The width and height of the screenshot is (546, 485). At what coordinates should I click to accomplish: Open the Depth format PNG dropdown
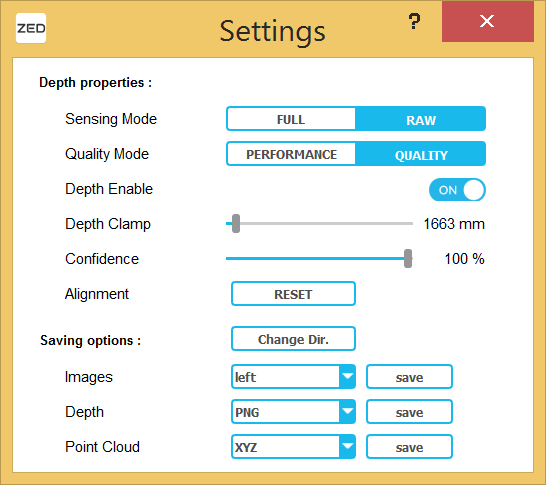click(x=293, y=412)
